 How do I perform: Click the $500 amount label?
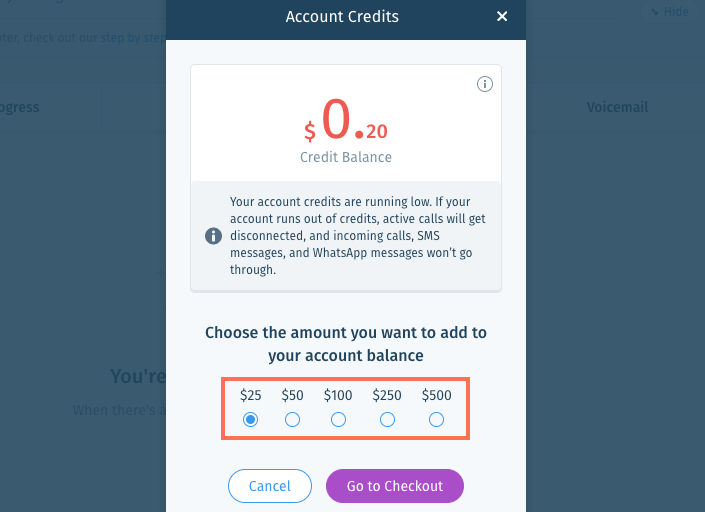pos(436,395)
